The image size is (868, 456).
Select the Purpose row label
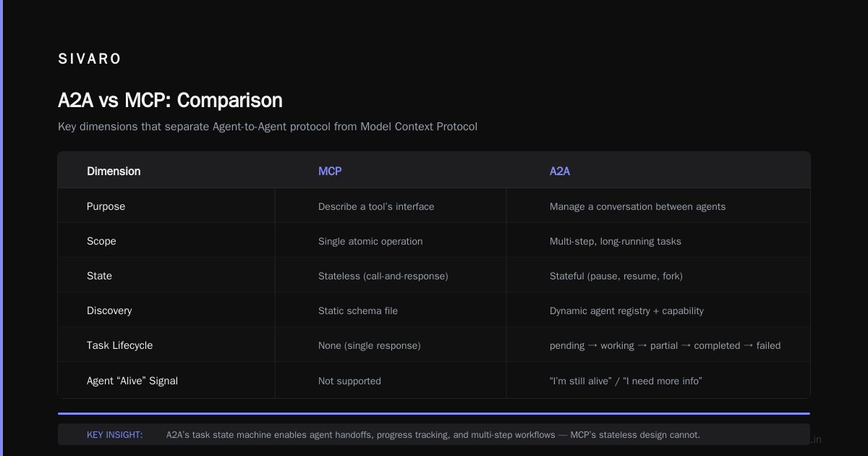click(106, 206)
